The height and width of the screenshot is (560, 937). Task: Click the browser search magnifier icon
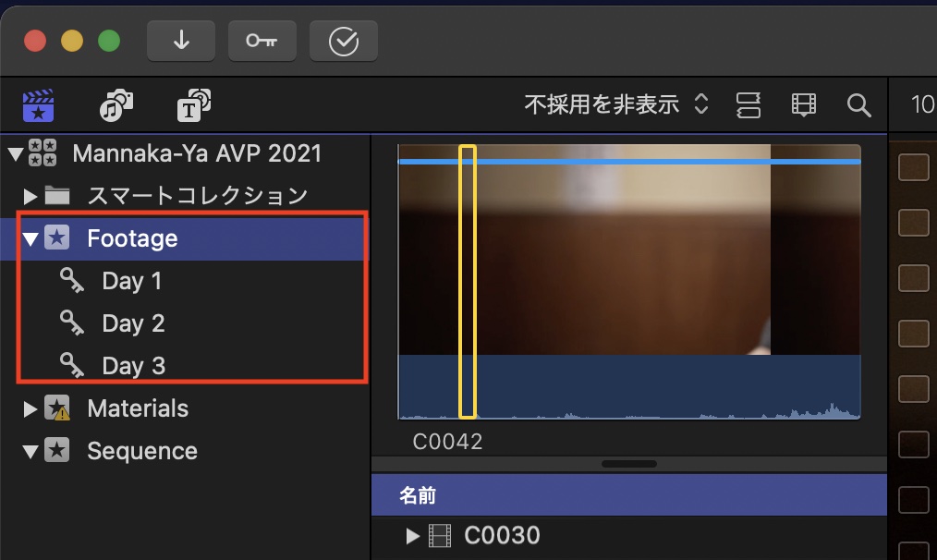tap(858, 105)
